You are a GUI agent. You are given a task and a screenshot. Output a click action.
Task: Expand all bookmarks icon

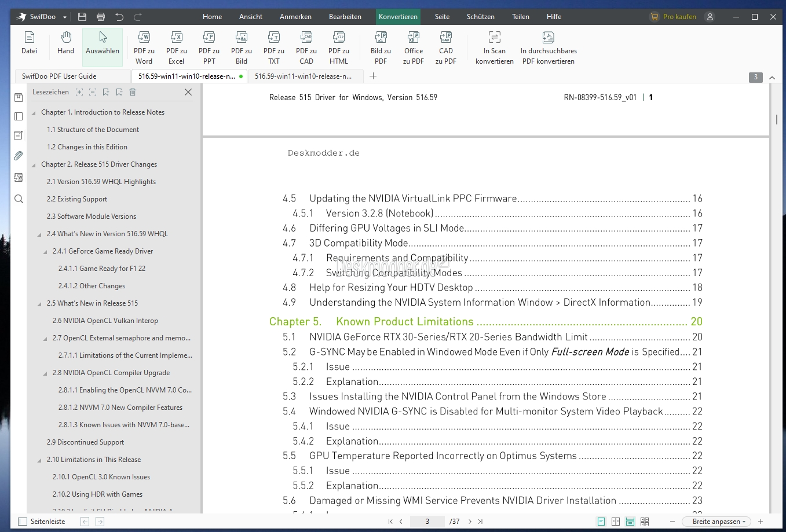coord(79,92)
